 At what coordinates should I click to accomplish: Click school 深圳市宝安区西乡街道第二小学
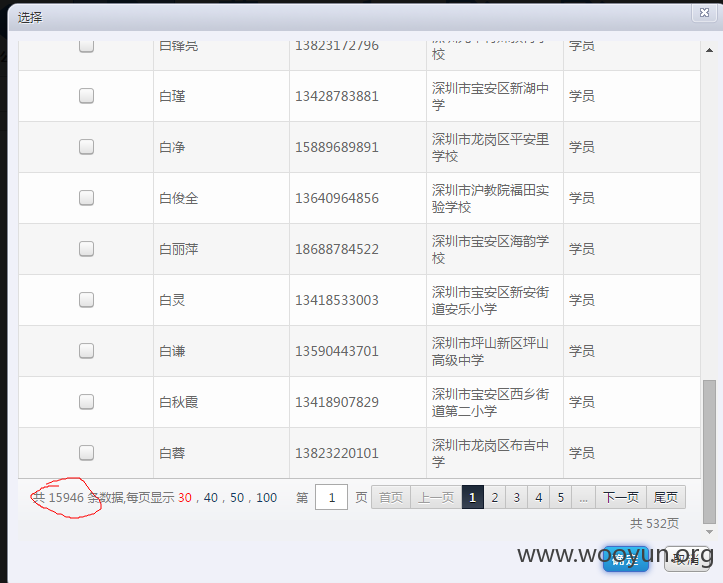490,402
